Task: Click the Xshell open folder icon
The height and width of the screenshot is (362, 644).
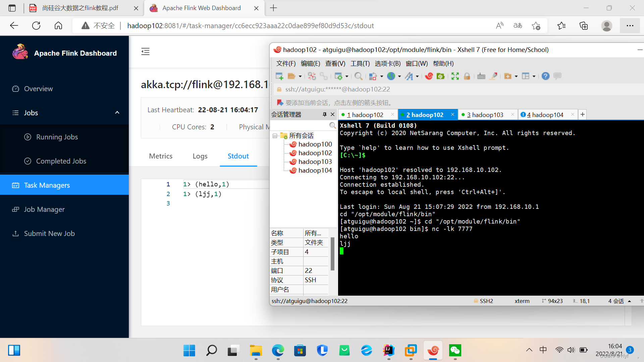Action: pos(291,76)
